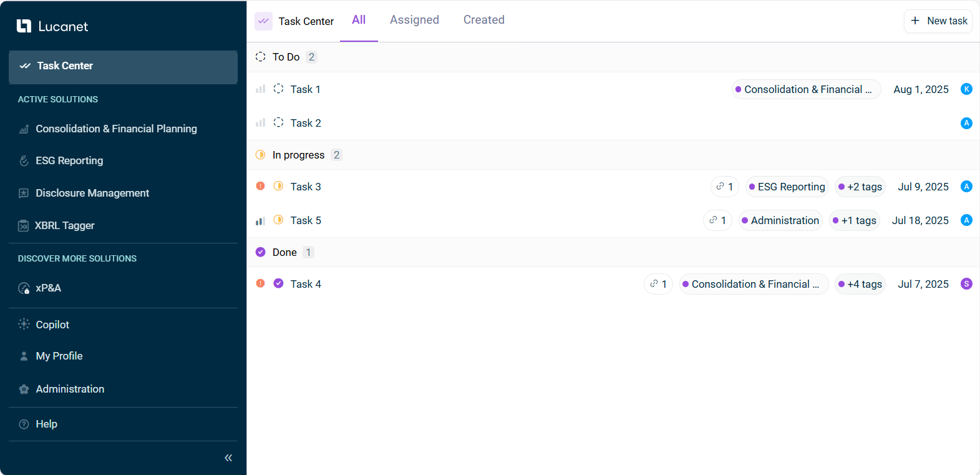Toggle done checkmark of Task 4
Viewport: 980px width, 475px height.
point(279,283)
